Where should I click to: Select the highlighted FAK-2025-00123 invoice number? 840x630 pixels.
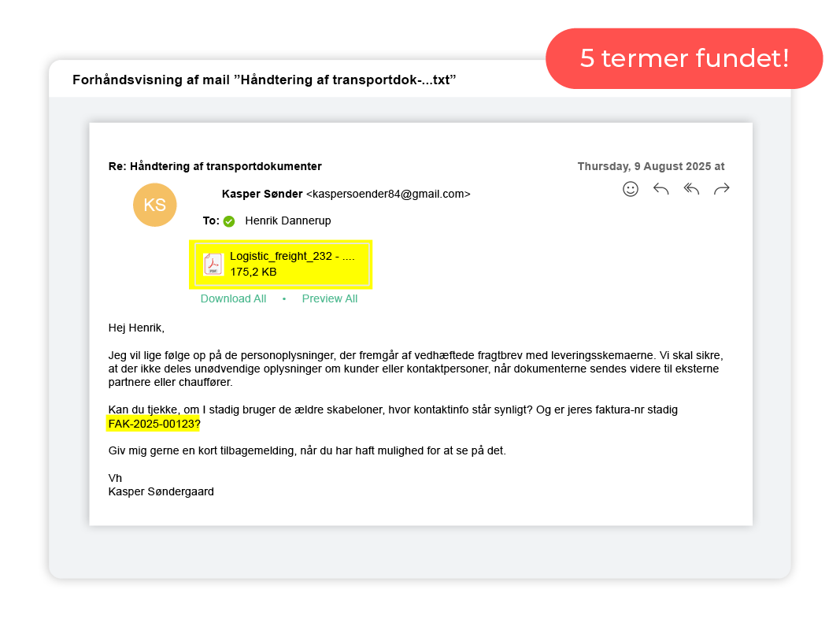tap(154, 424)
